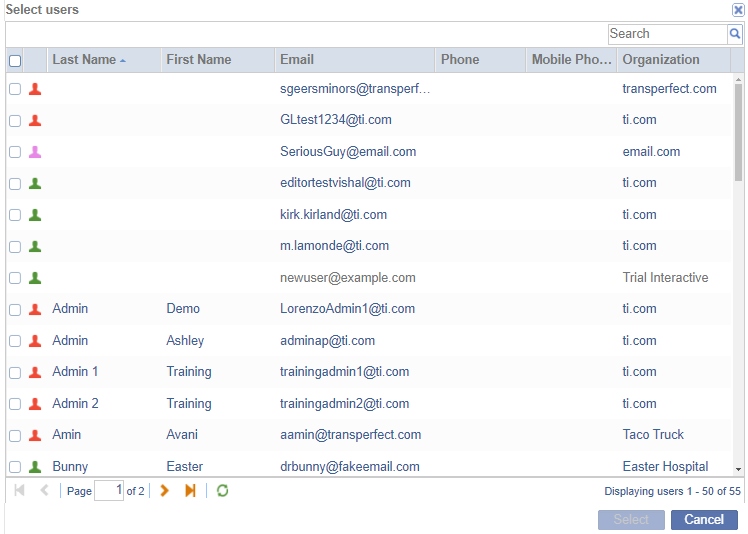
Task: Check the box for GLtest1234@ti.com
Action: click(x=15, y=120)
